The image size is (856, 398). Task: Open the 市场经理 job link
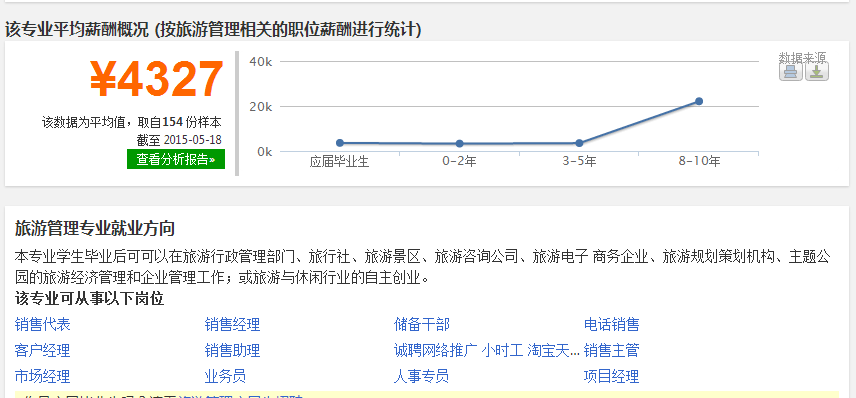[43, 376]
